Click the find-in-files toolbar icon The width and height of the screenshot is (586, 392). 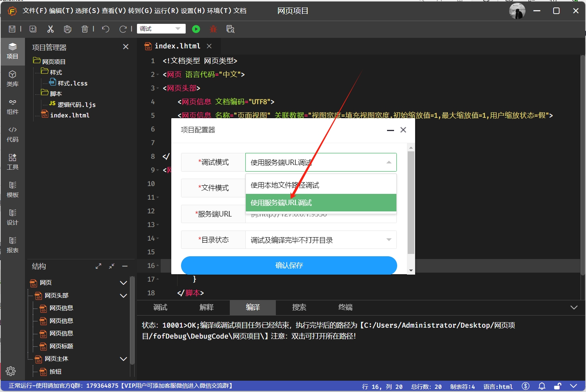pyautogui.click(x=230, y=29)
